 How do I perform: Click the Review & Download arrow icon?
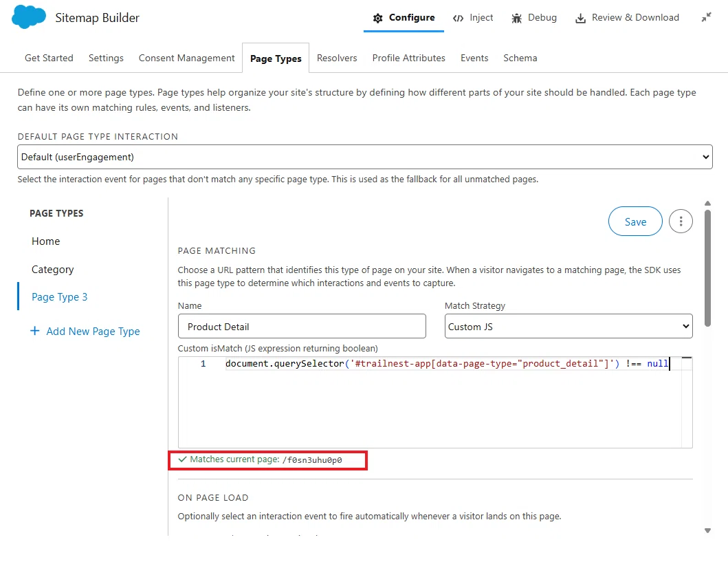pyautogui.click(x=580, y=18)
